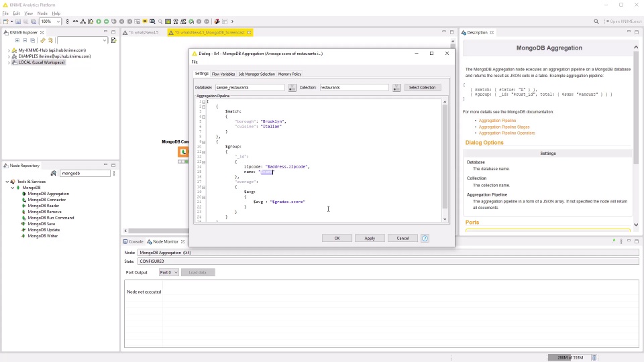Screen dimensions: 644x362
Task: Open the Port 0 output dropdown
Action: coord(169,273)
